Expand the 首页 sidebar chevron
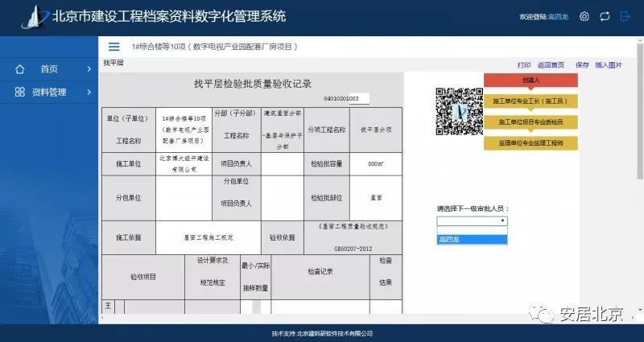Screen dimensions: 644x342 click(x=89, y=69)
